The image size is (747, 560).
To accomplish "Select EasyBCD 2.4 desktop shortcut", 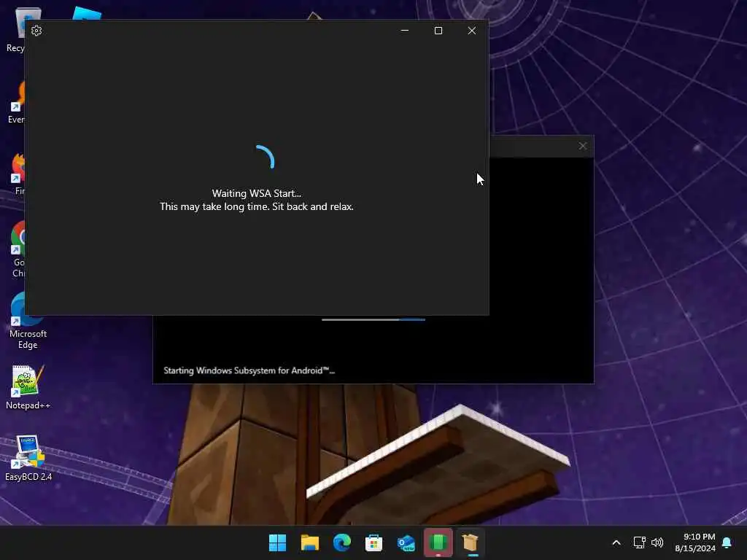I will [28, 458].
